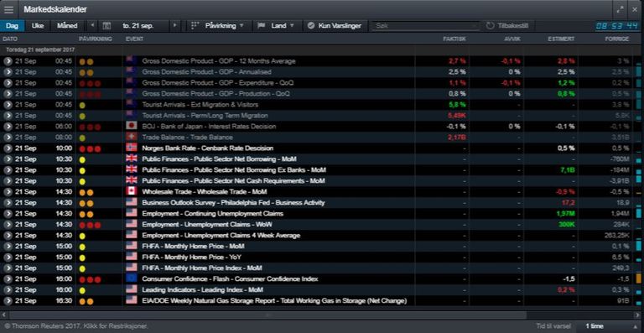
Task: Advance to next day with right arrow
Action: click(x=175, y=25)
